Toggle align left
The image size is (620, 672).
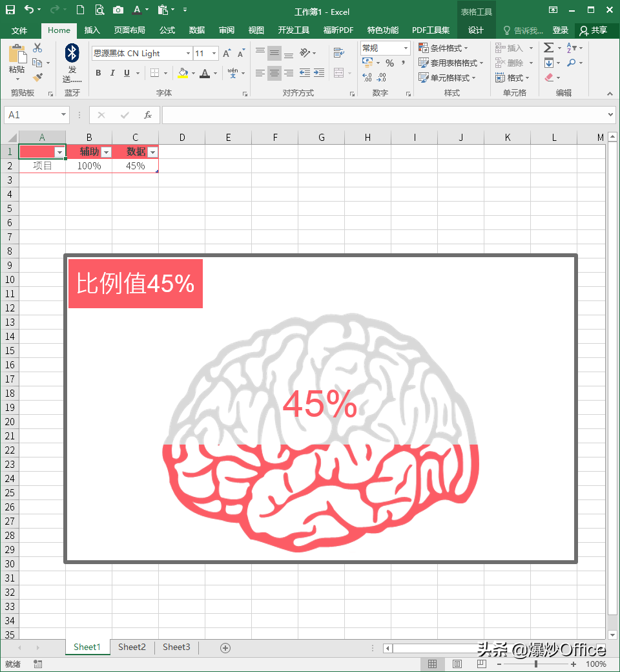click(260, 73)
